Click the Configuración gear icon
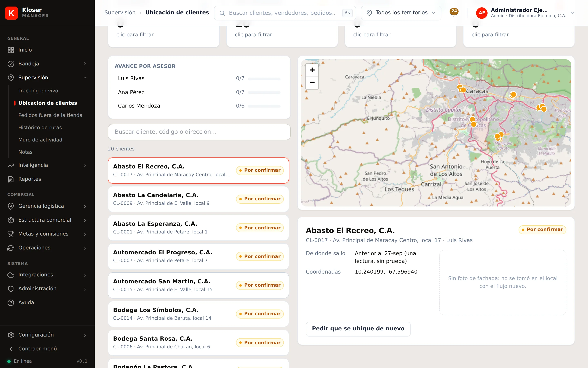 tap(11, 335)
